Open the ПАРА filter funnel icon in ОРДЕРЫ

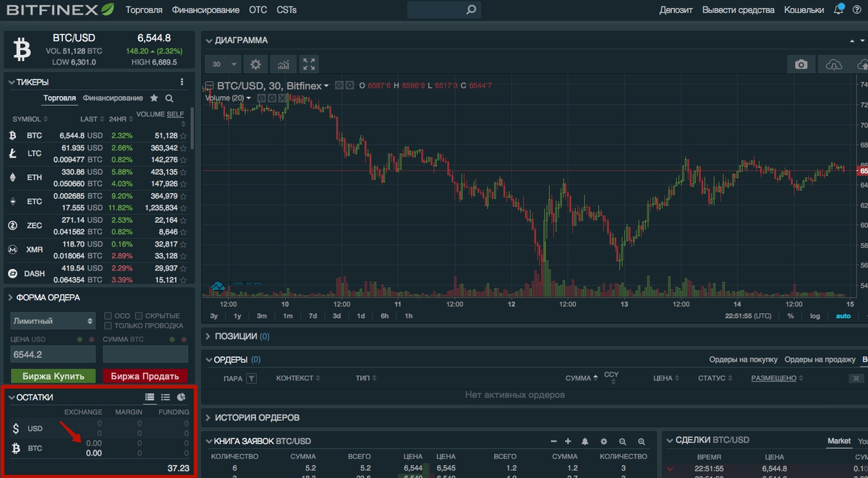point(250,377)
